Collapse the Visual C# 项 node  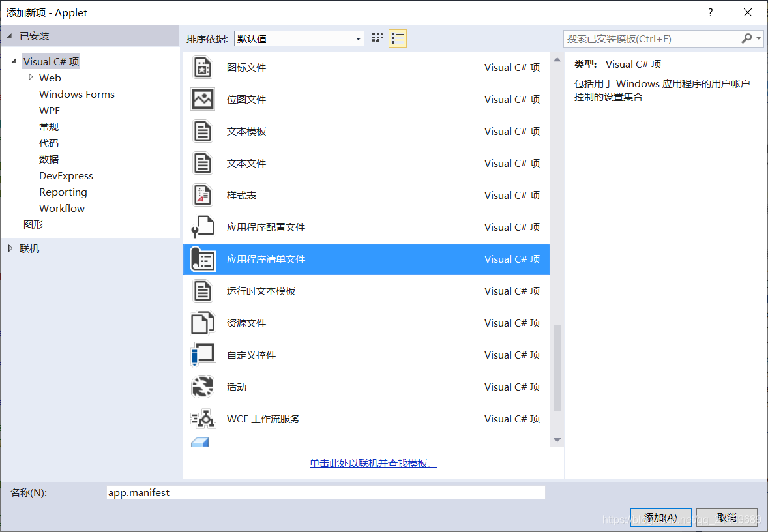pyautogui.click(x=14, y=61)
